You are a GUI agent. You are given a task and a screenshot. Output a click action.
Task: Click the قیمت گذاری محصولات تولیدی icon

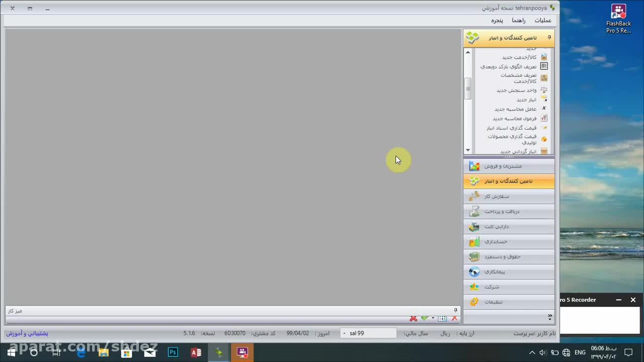coord(544,139)
